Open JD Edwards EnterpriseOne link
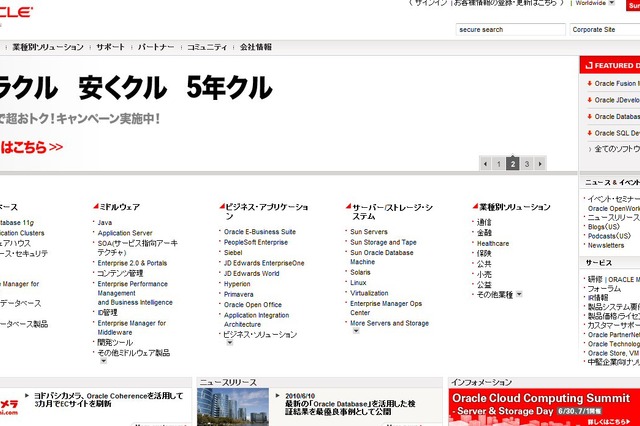The image size is (640, 426). click(264, 263)
